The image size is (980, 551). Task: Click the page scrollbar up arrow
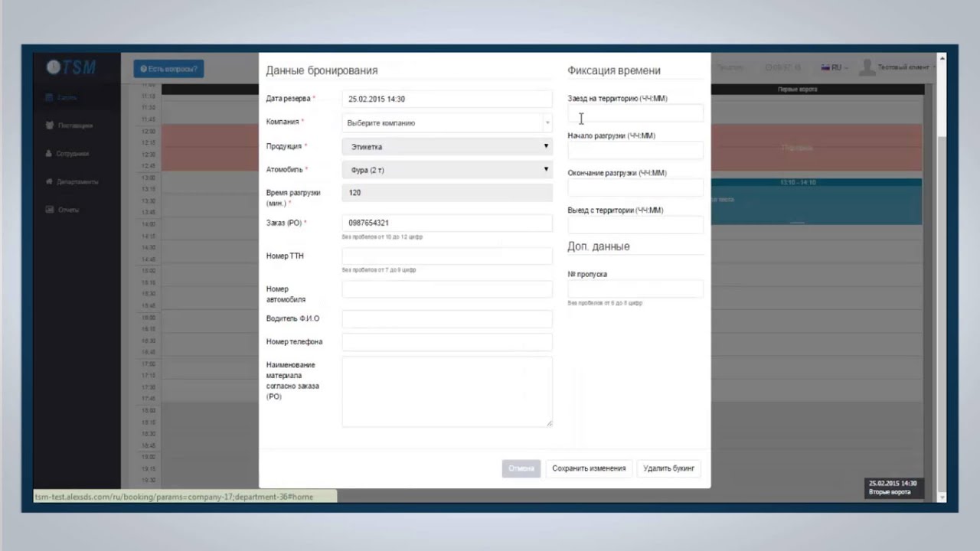[942, 57]
